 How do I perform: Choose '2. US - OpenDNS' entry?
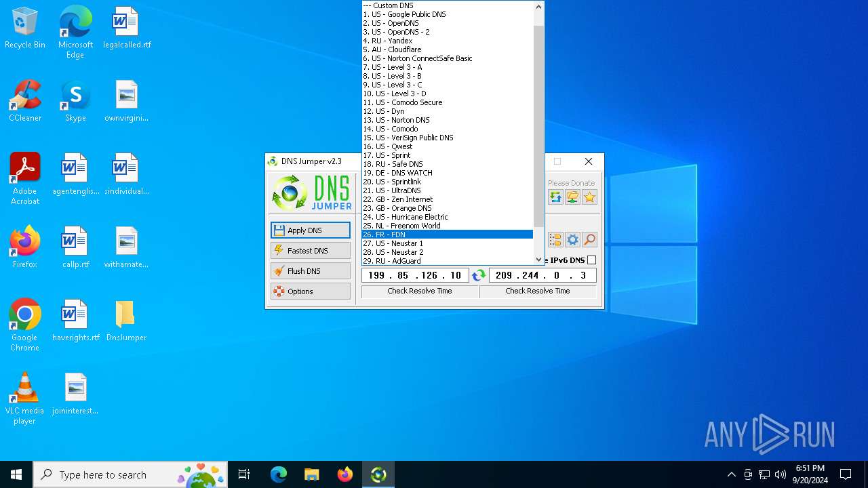click(x=448, y=23)
